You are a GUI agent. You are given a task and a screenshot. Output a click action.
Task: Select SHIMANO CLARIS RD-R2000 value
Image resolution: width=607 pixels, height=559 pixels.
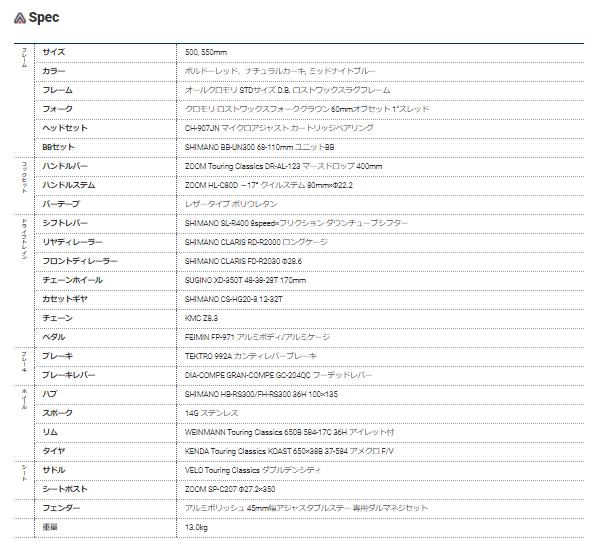tap(256, 242)
